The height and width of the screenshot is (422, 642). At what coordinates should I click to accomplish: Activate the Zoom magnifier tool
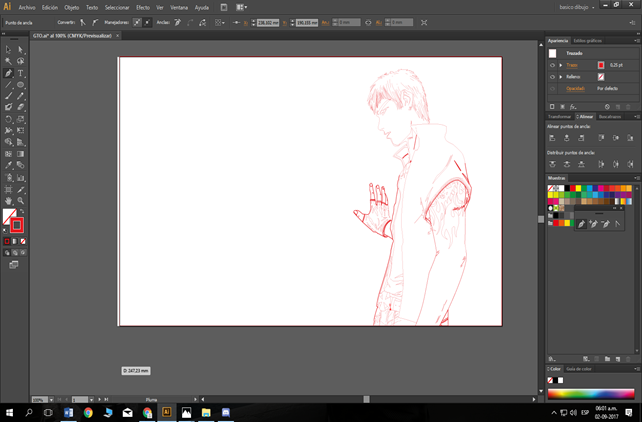20,201
